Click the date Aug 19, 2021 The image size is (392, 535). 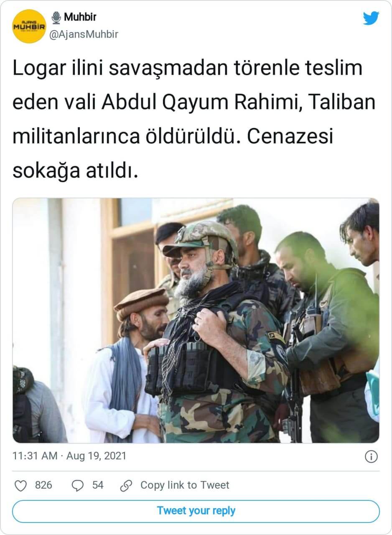97,456
